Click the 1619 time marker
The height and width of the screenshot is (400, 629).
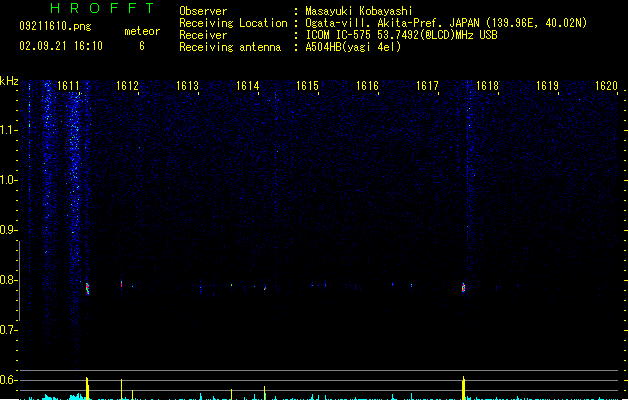click(548, 86)
